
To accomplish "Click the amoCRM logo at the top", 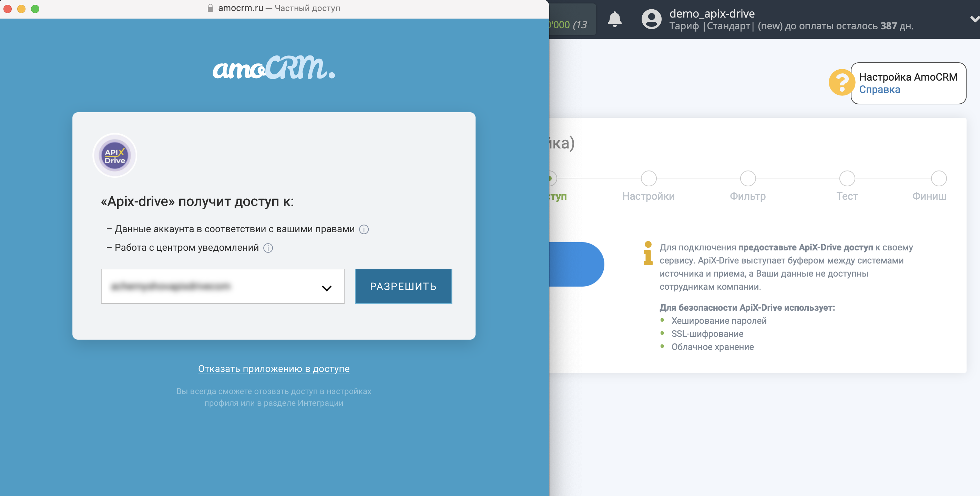I will point(274,68).
